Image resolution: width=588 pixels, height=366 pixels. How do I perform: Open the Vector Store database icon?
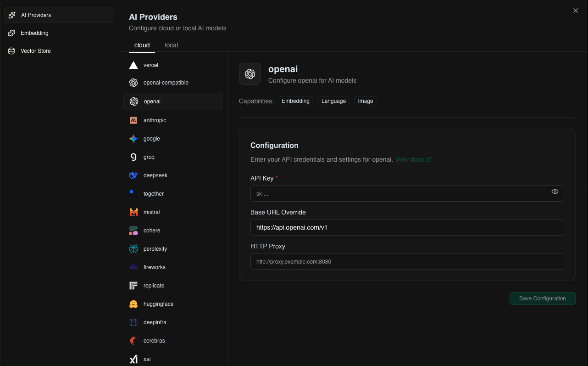click(11, 51)
